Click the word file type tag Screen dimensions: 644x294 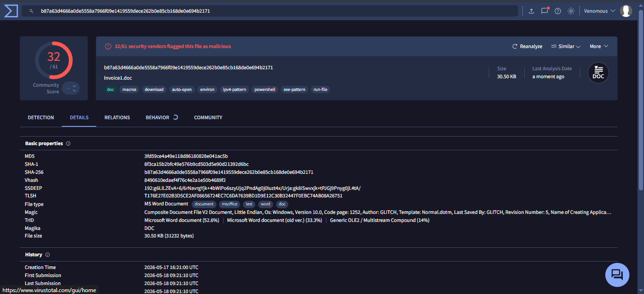266,204
